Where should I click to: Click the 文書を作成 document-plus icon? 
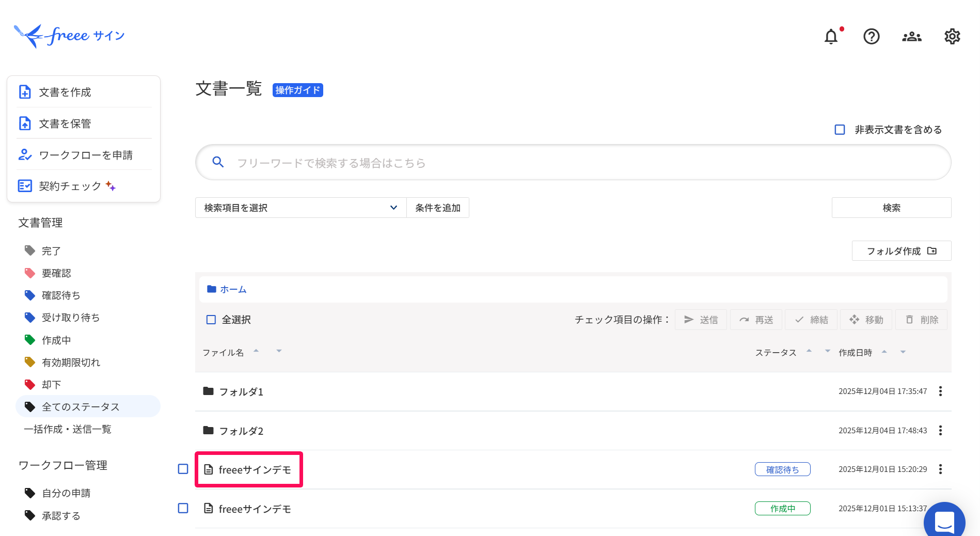pyautogui.click(x=25, y=92)
